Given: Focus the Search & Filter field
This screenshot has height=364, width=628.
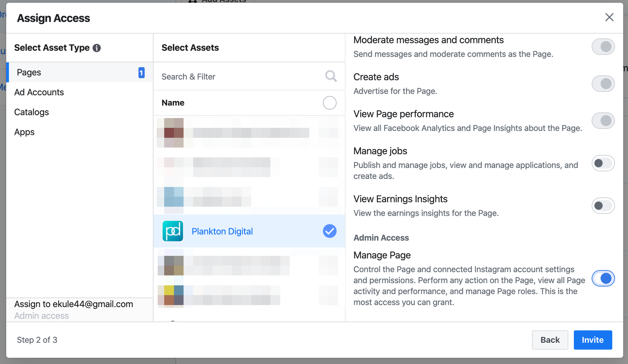Looking at the screenshot, I should [x=239, y=76].
